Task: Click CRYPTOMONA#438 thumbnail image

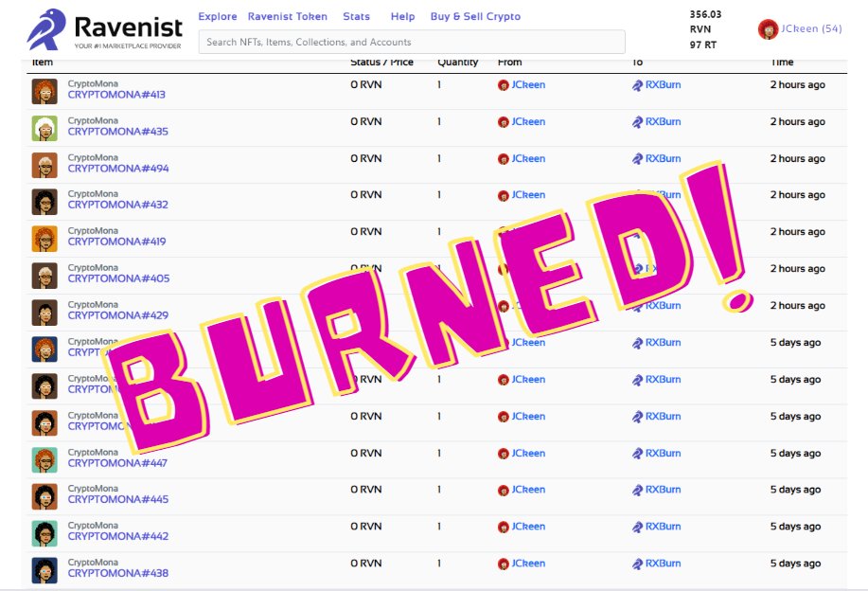Action: [44, 570]
